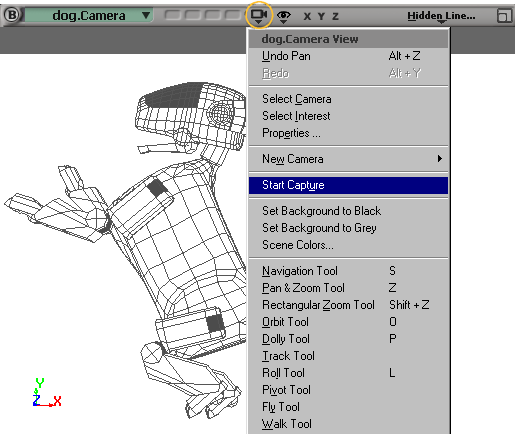The width and height of the screenshot is (515, 434).
Task: Click the viewport letter B icon
Action: pos(12,15)
